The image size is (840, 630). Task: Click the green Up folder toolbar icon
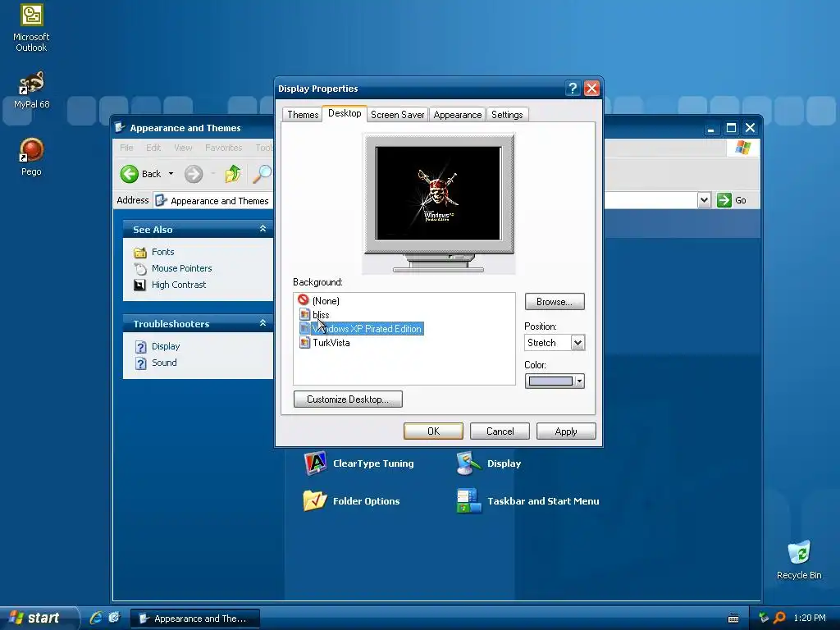pyautogui.click(x=232, y=174)
